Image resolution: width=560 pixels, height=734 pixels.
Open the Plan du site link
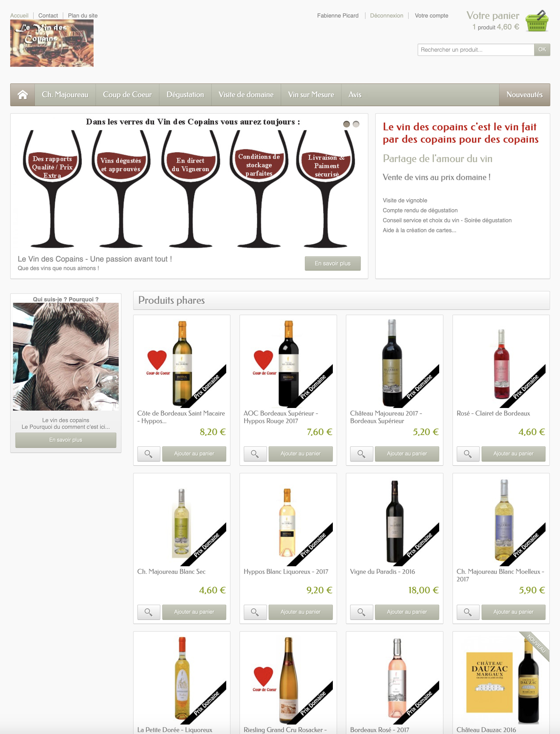tap(83, 16)
